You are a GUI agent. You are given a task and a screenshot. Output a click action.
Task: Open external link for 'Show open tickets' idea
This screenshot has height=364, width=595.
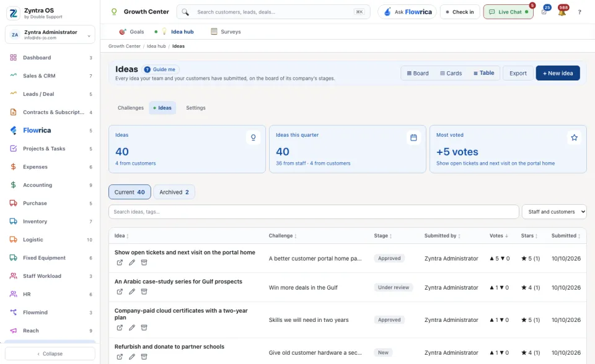click(x=120, y=262)
